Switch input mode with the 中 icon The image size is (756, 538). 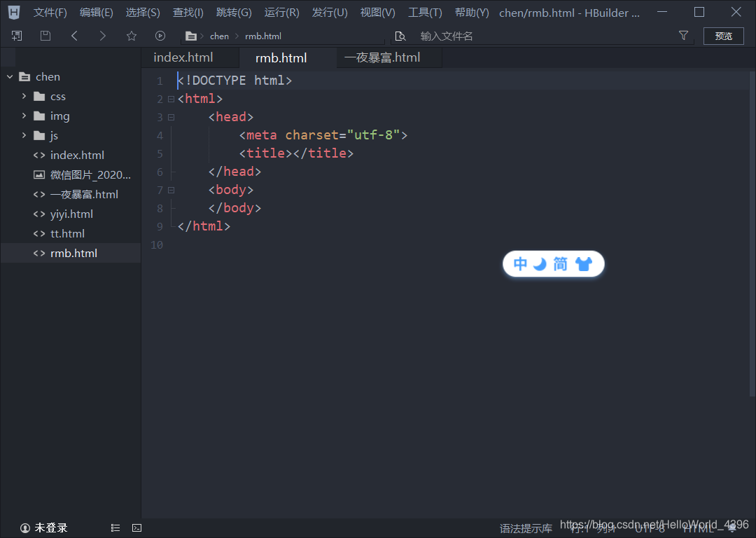[x=520, y=264]
